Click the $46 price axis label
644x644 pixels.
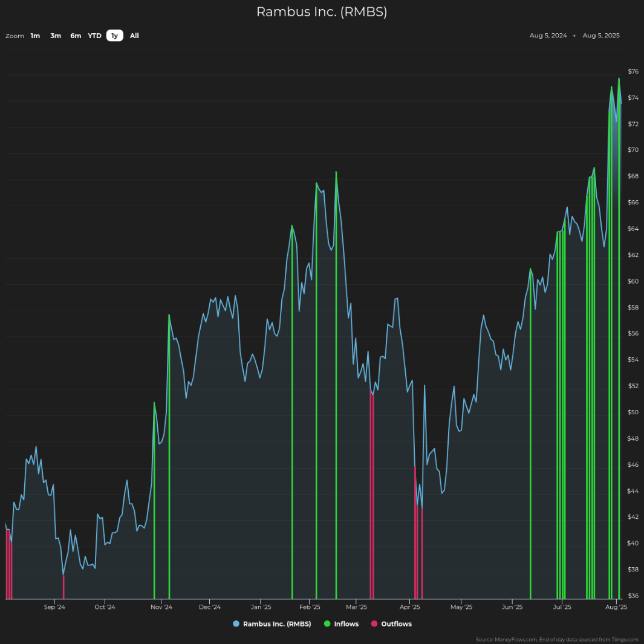pos(633,465)
